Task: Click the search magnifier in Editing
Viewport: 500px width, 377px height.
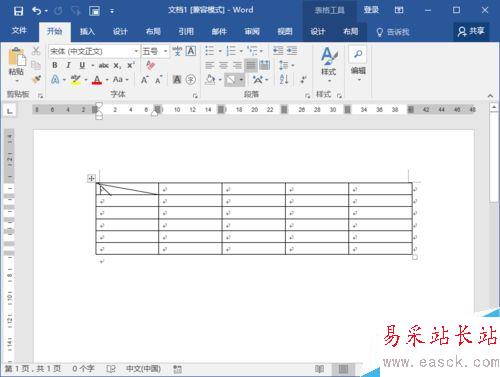Action: pos(358,54)
